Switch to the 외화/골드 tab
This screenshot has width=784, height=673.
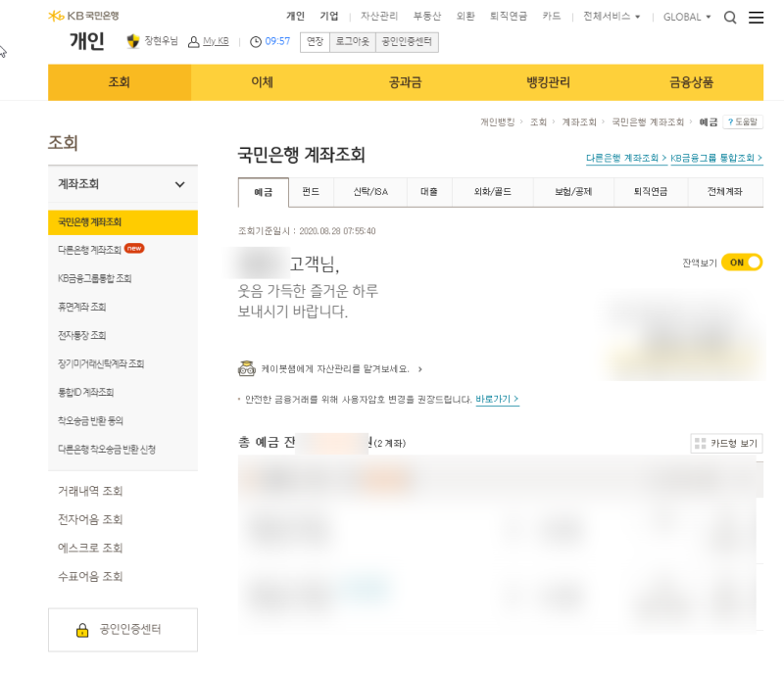coord(493,192)
